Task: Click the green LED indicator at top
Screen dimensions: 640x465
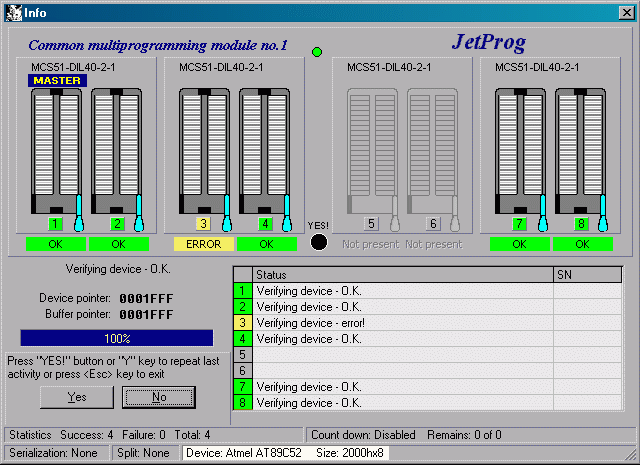Action: click(x=317, y=51)
